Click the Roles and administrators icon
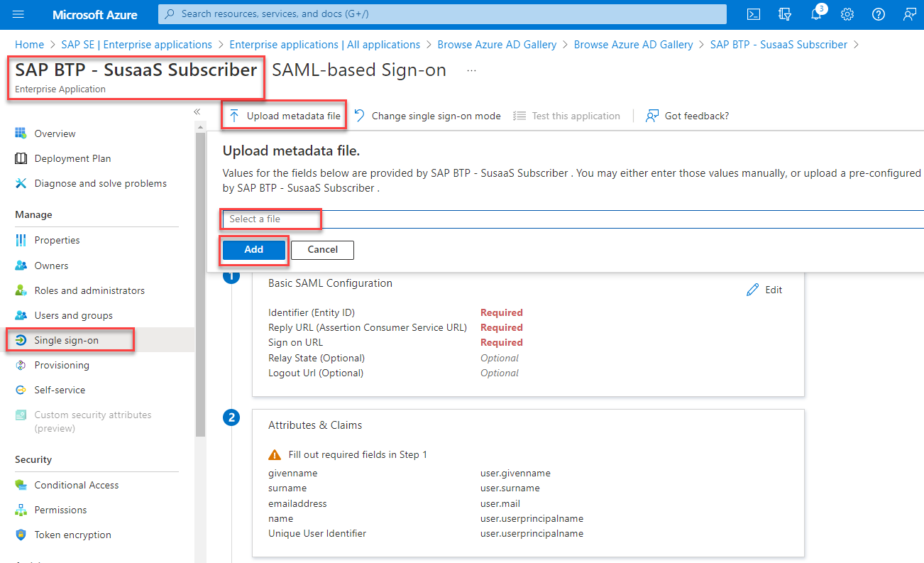Screen dimensions: 924x563 coord(21,290)
